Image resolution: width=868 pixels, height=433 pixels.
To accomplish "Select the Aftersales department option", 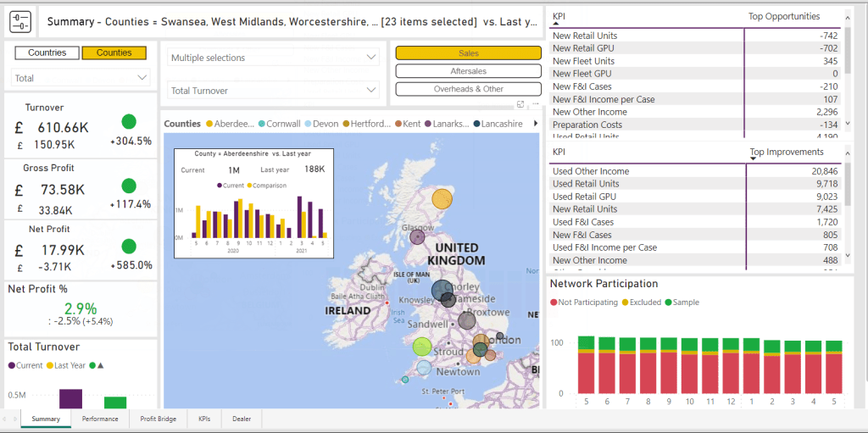I will click(468, 71).
